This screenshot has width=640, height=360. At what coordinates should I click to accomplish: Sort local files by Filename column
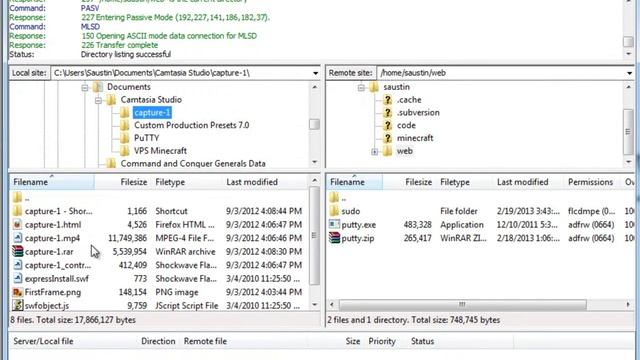(52, 182)
